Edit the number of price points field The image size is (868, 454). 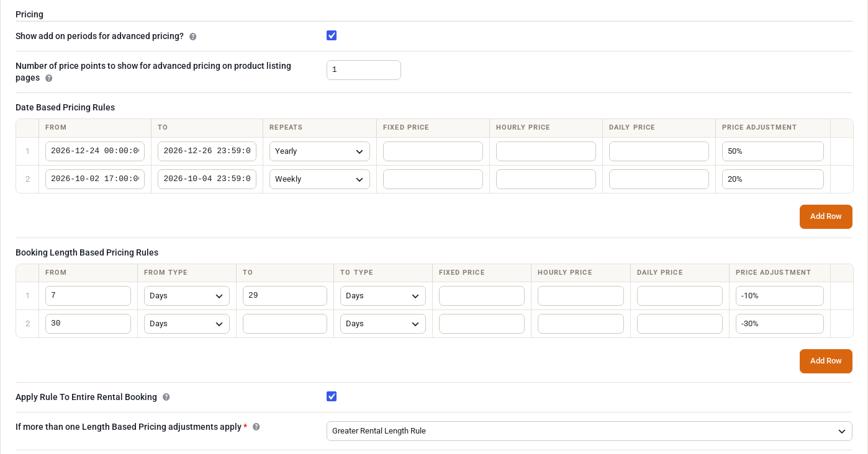[x=364, y=70]
